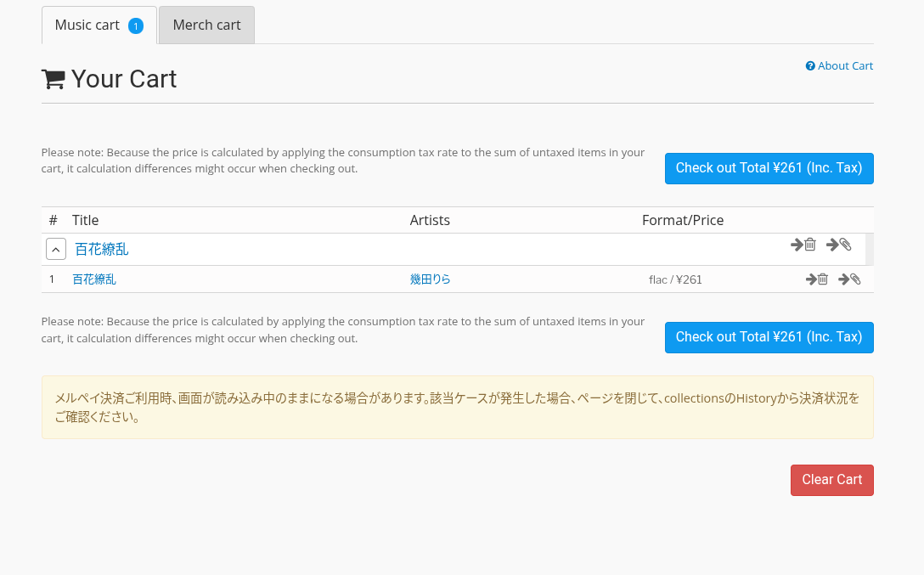The image size is (924, 575).
Task: Click the album-row paperclip clip icon
Action: (839, 245)
